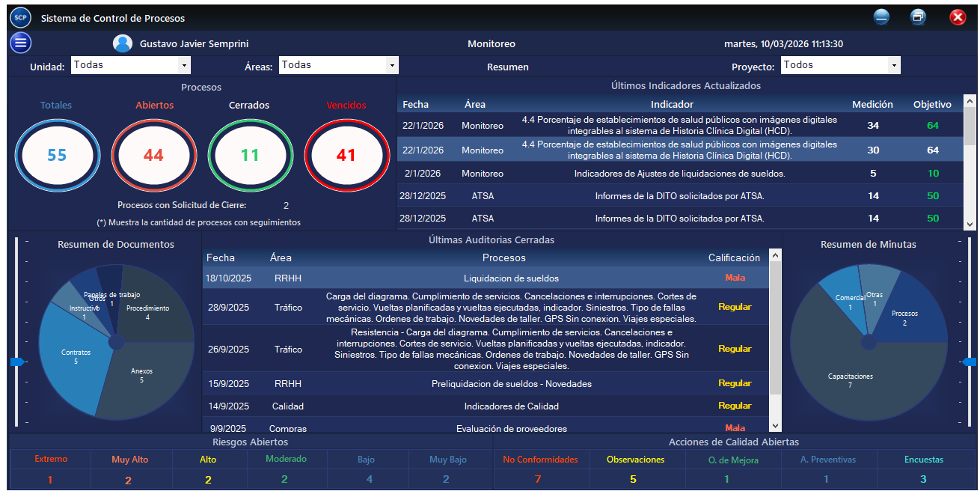Image resolution: width=980 pixels, height=494 pixels.
Task: Minimize the window using blue button
Action: pos(881,17)
